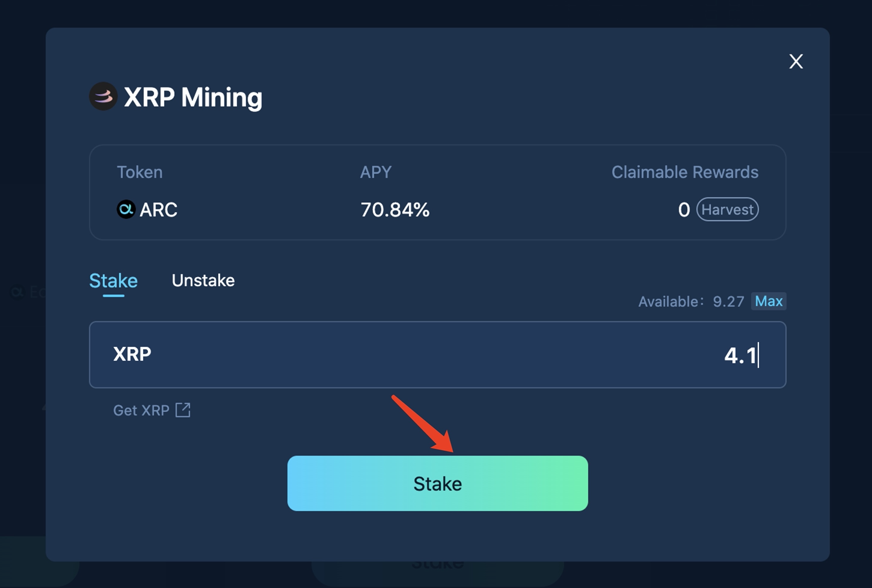Click the Available 9.27 balance text
This screenshot has height=588, width=872.
(691, 301)
